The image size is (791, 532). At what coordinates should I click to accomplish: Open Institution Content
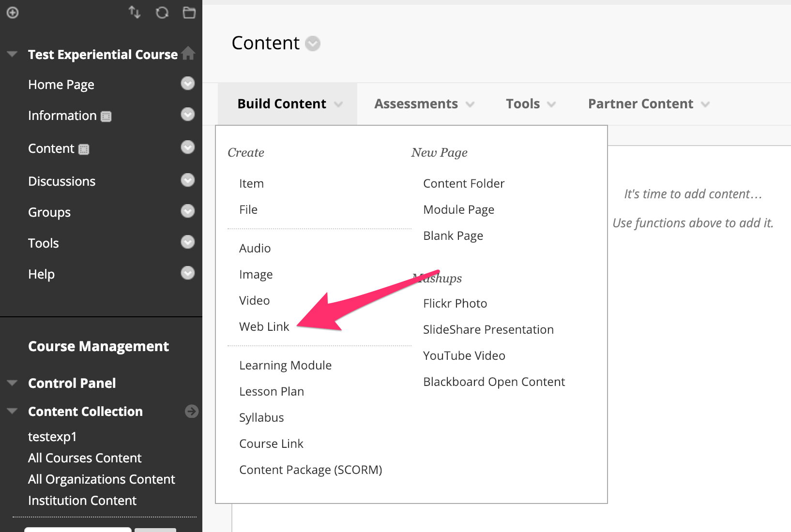point(82,501)
